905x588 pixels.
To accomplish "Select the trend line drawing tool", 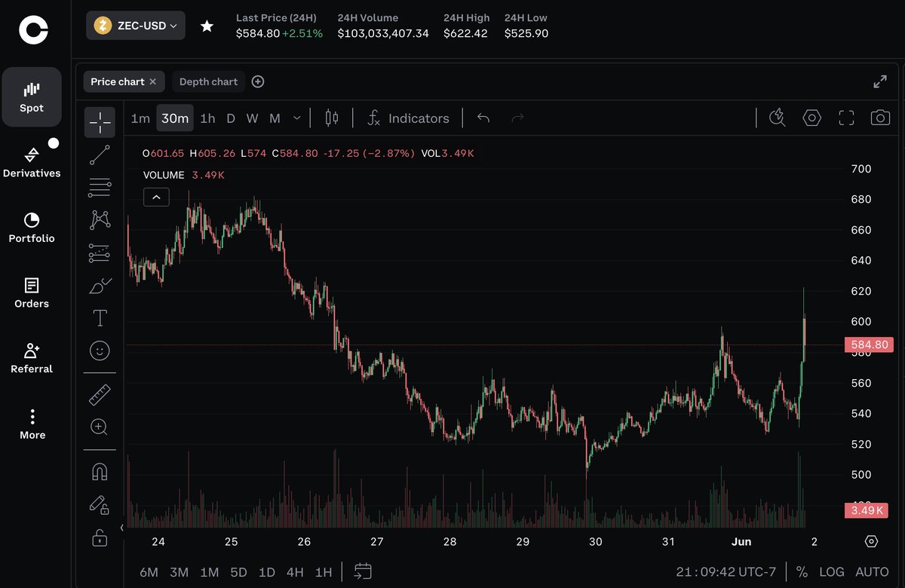I will (100, 155).
